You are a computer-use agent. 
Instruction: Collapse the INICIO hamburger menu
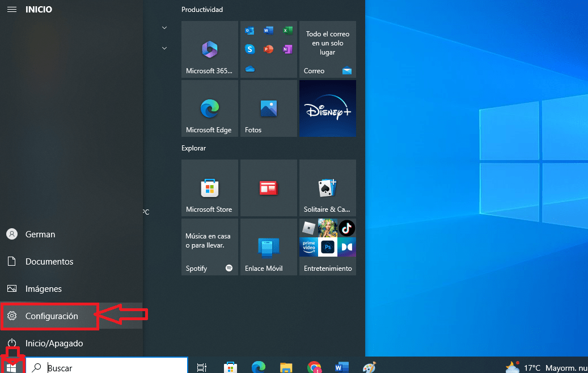[x=12, y=10]
